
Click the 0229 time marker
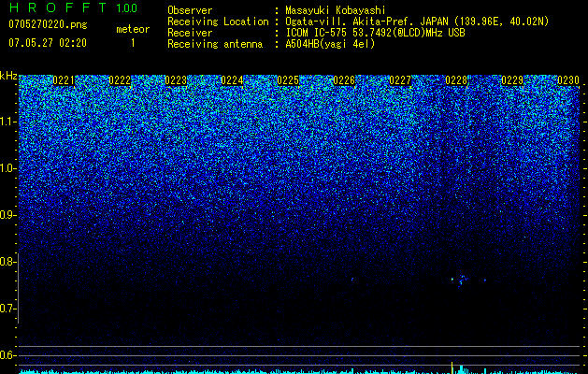(x=512, y=80)
